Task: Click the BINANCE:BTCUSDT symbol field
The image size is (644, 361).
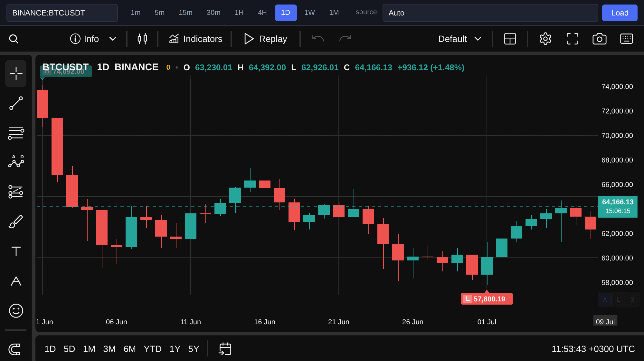Action: (62, 13)
